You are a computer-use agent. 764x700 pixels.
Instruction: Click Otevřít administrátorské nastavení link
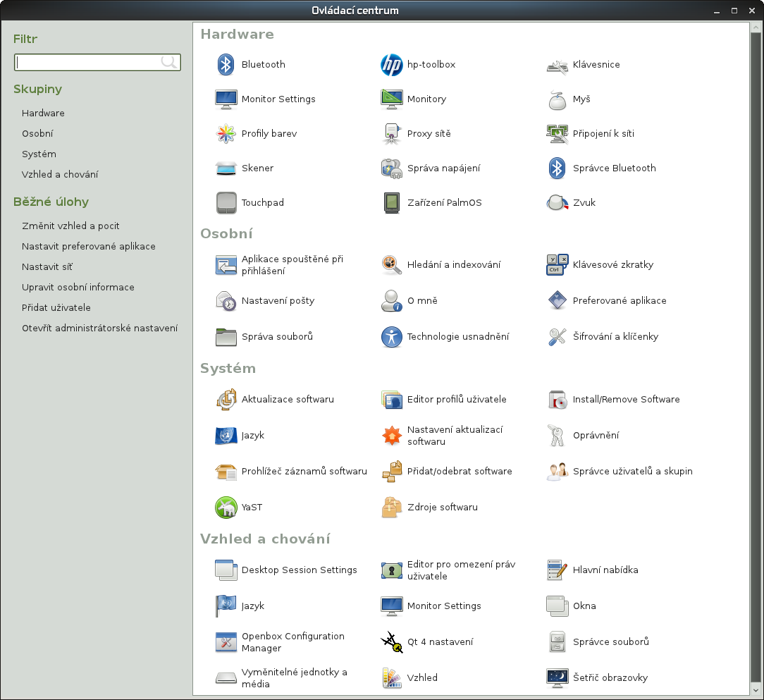point(99,328)
